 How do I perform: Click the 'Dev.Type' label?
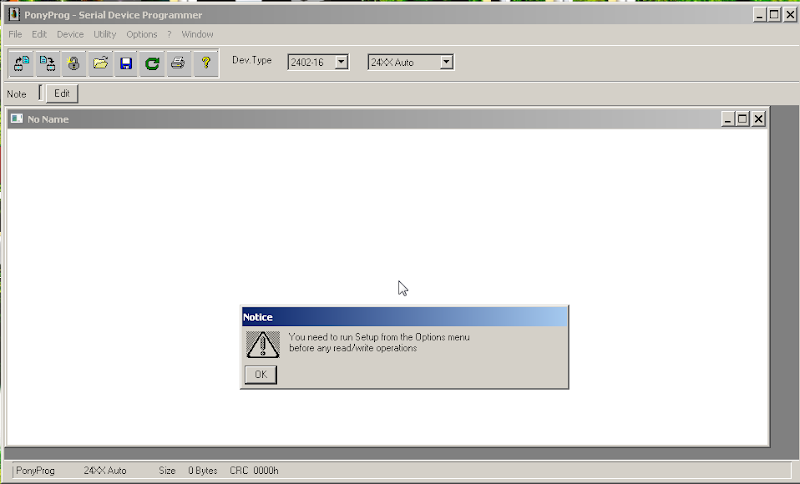[x=252, y=60]
